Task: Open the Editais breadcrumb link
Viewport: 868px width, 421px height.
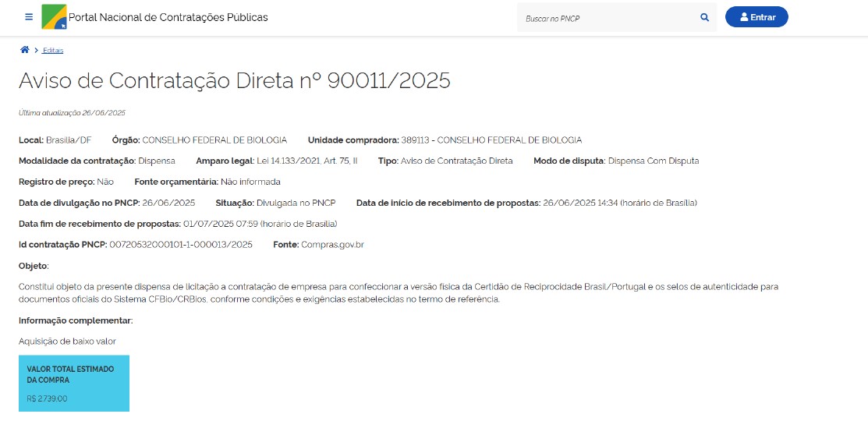Action: [x=53, y=50]
